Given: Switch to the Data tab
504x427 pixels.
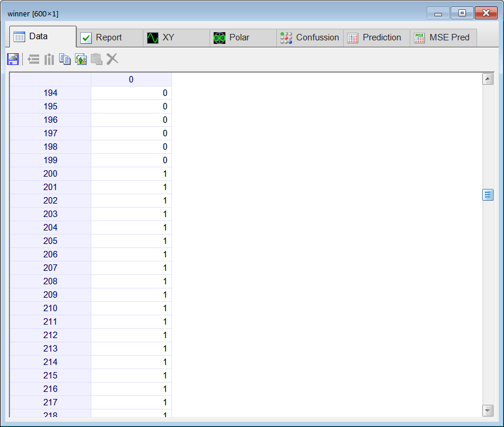Looking at the screenshot, I should click(43, 37).
